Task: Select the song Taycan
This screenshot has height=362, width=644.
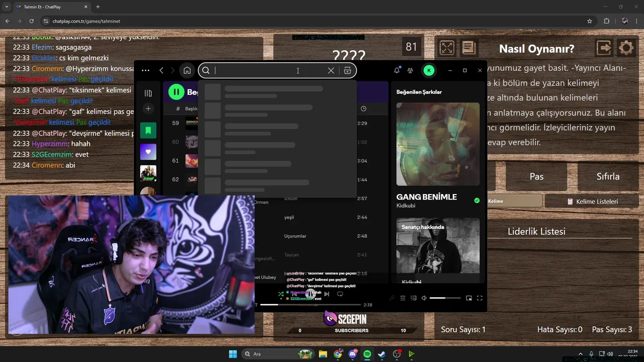Action: click(291, 255)
